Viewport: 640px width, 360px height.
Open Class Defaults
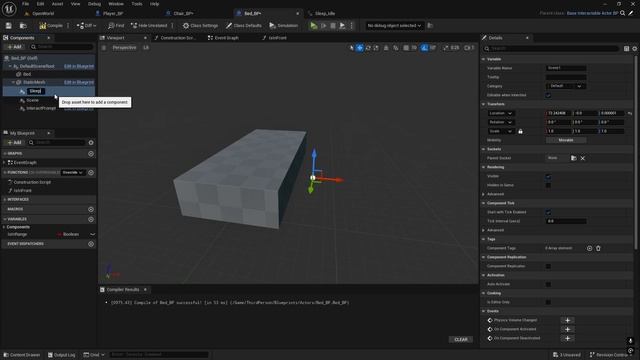pyautogui.click(x=244, y=26)
